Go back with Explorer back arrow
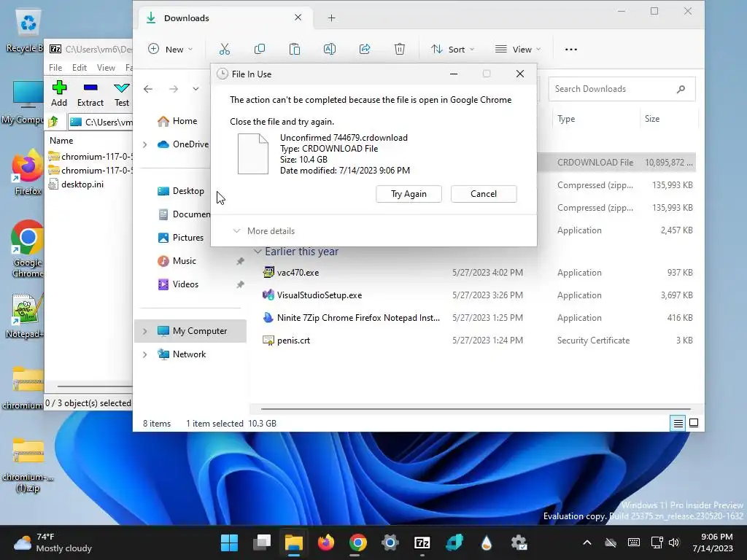The width and height of the screenshot is (747, 560). click(x=148, y=89)
